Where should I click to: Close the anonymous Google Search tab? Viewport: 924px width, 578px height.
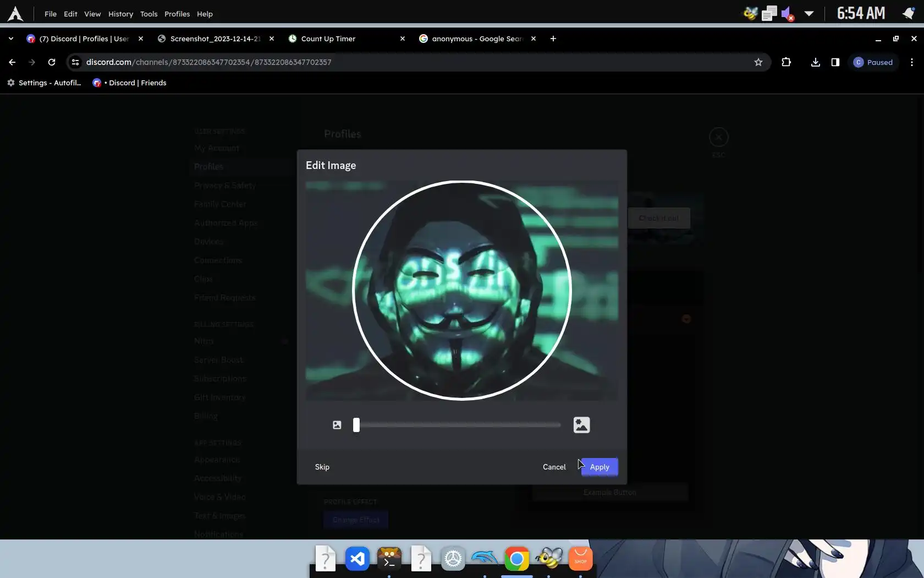click(533, 39)
